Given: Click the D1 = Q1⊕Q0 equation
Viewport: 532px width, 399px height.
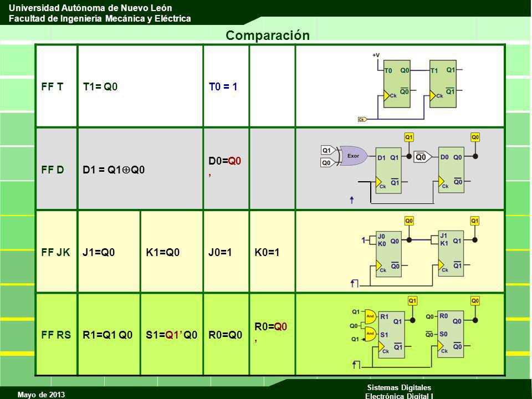Looking at the screenshot, I should [114, 170].
